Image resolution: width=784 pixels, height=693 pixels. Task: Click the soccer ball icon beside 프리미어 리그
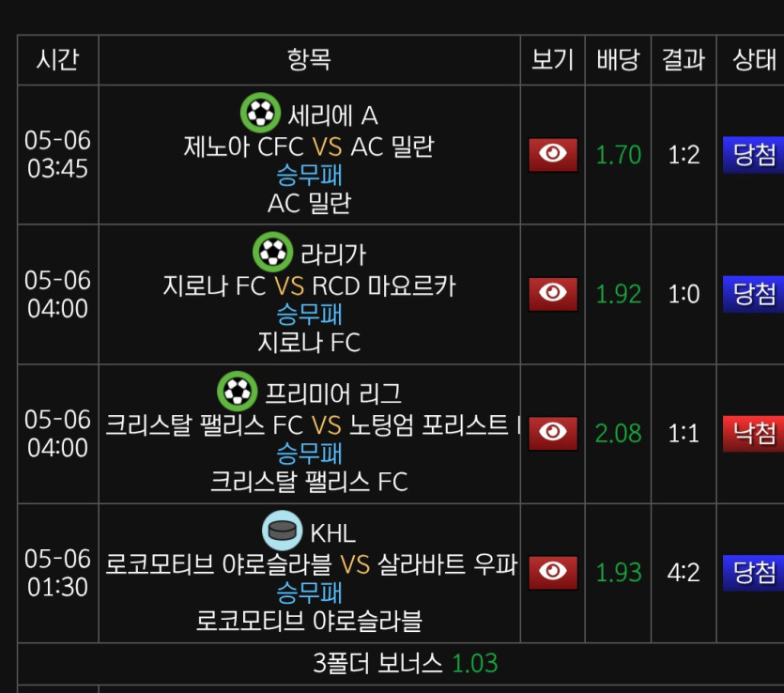(237, 391)
